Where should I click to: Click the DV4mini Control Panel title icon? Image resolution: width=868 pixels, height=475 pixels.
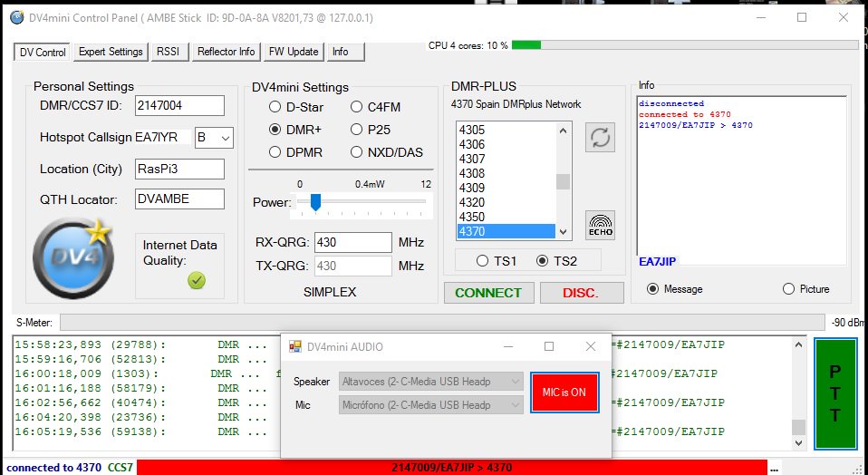17,18
